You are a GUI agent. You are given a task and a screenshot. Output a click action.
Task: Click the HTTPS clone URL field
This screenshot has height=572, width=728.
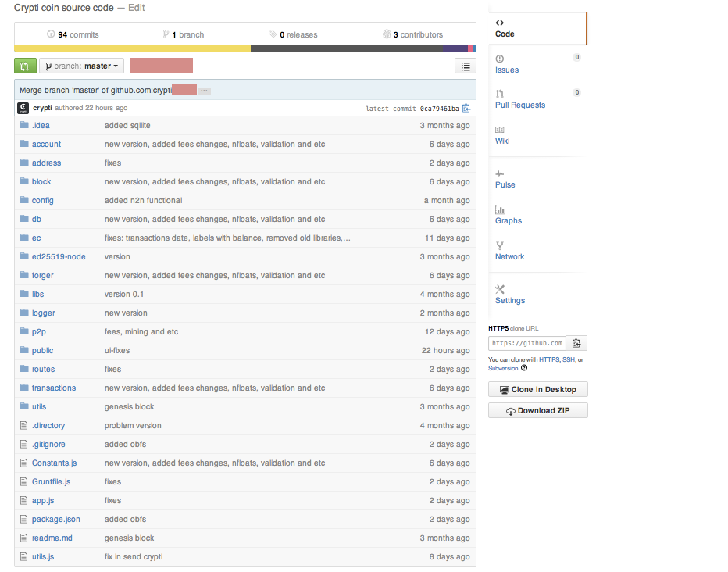[527, 343]
